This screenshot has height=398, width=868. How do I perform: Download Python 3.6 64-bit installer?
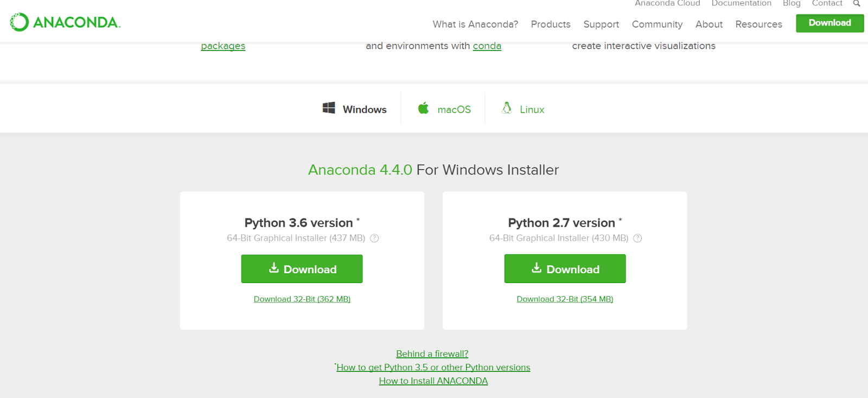[302, 269]
